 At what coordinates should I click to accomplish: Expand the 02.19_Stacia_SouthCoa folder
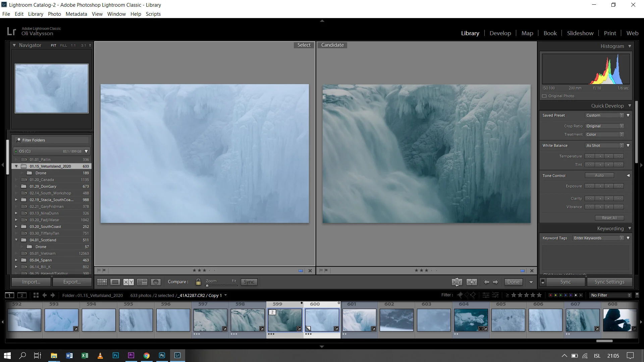(x=16, y=200)
